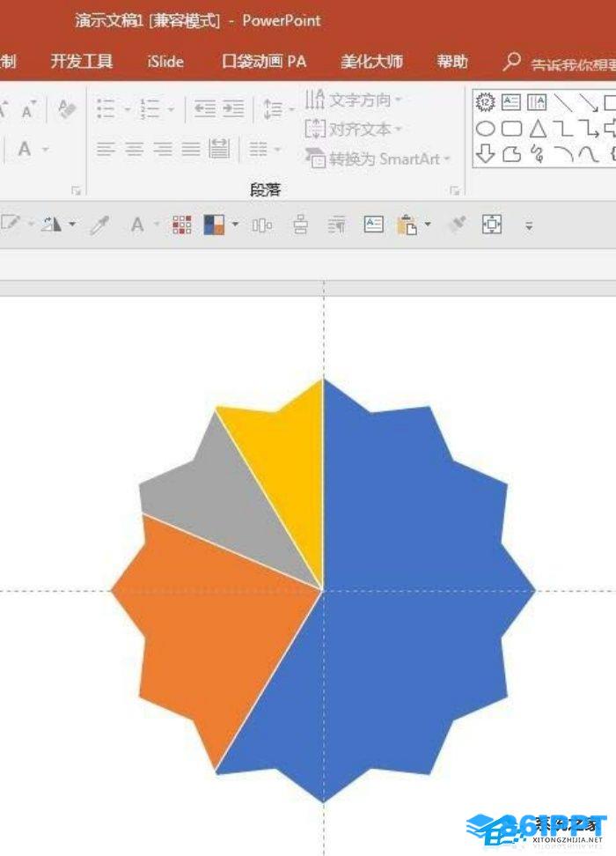Select the eyedropper tool in quick toolbar
The image size is (616, 856).
(99, 225)
